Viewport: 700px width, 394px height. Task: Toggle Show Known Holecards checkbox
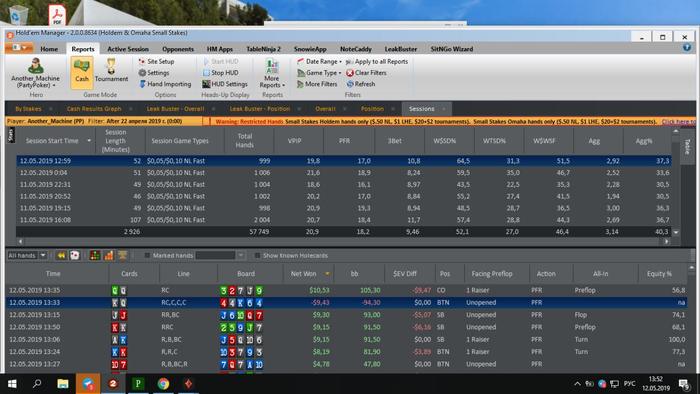257,255
